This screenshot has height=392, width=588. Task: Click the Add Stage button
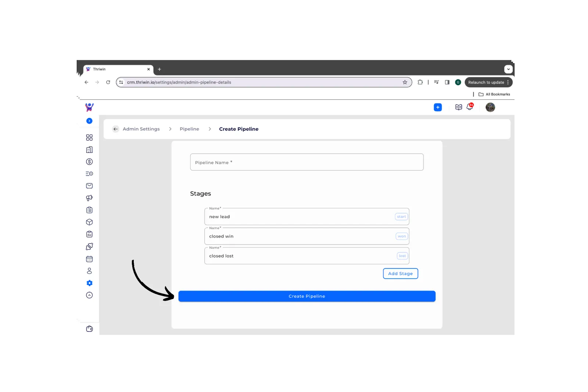[x=401, y=274]
